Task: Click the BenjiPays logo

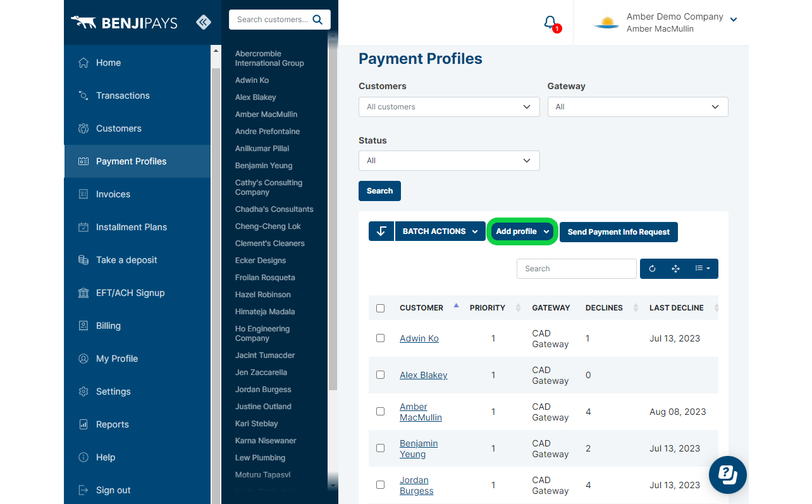Action: pyautogui.click(x=124, y=23)
